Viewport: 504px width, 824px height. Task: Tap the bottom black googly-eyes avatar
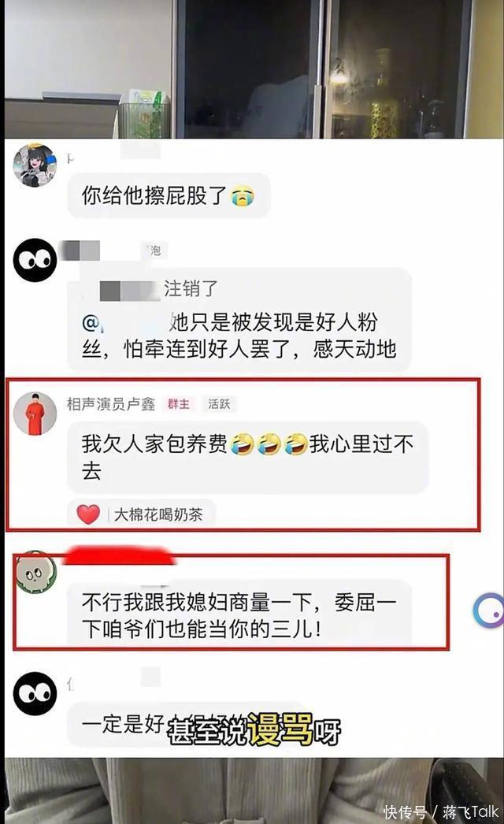tap(35, 694)
